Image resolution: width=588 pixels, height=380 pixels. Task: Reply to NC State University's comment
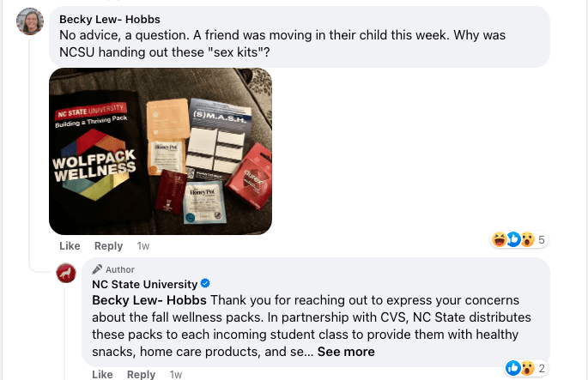click(x=141, y=375)
